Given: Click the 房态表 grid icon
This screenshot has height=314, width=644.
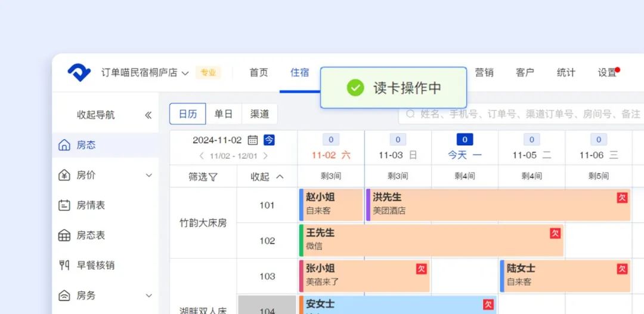Looking at the screenshot, I should coord(64,235).
